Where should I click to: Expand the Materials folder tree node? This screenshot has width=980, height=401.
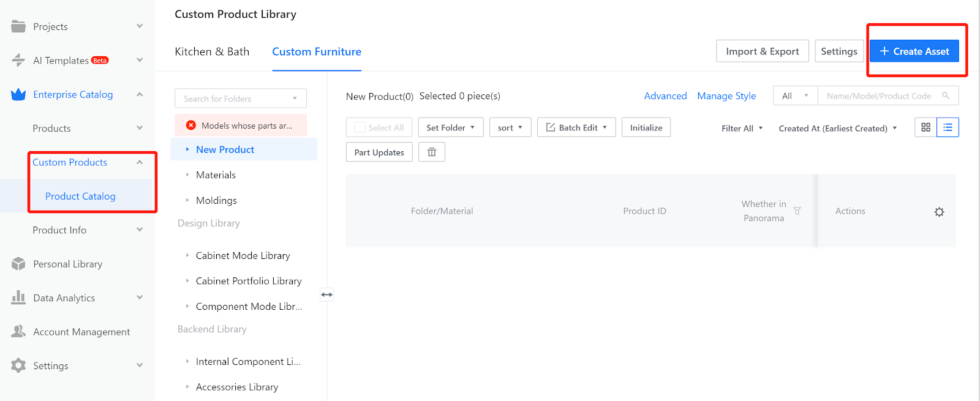(x=187, y=175)
